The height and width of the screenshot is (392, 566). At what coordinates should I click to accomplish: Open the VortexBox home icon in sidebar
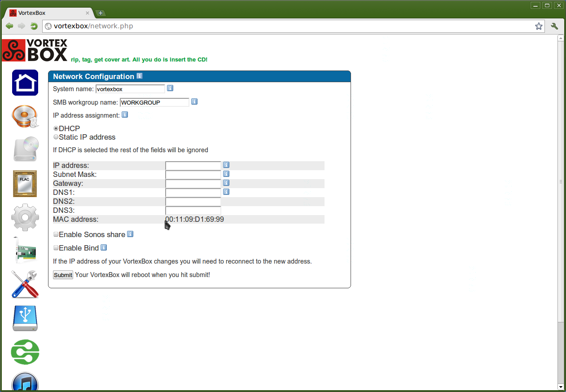(25, 83)
